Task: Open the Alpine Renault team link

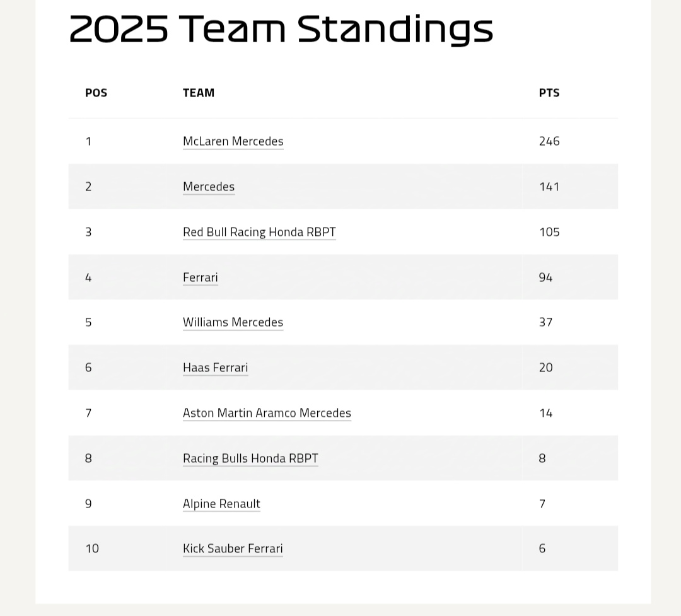Action: 221,504
